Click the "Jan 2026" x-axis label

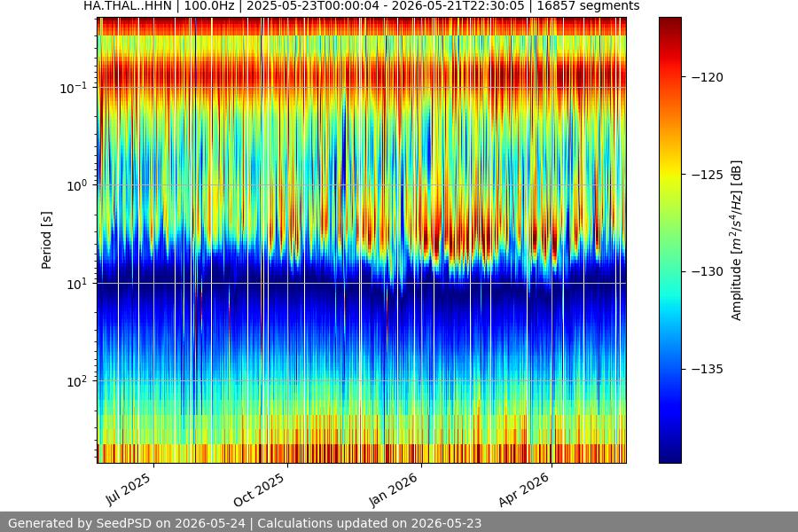394,489
